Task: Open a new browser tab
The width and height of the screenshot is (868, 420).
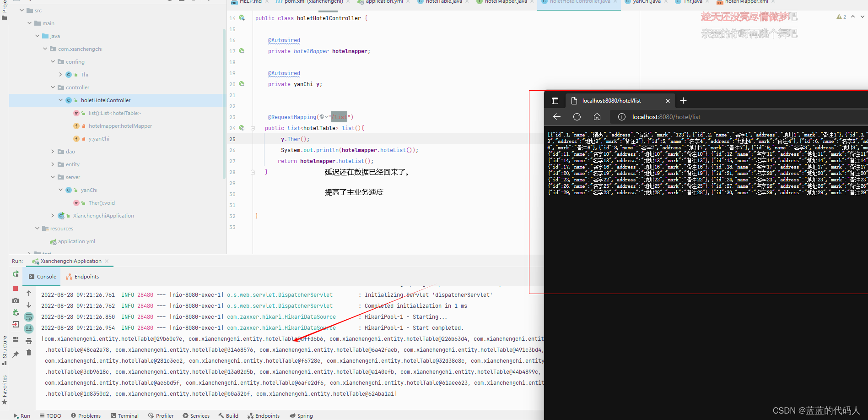Action: coord(683,100)
